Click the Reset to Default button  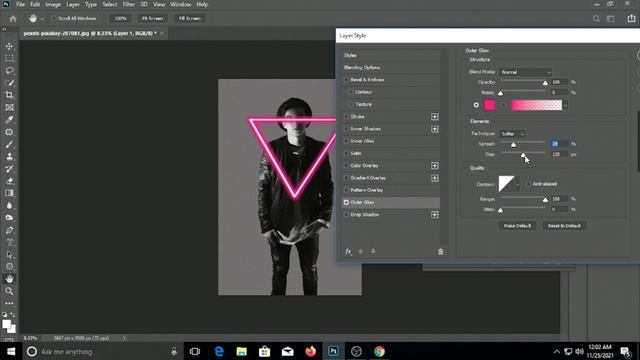[564, 226]
